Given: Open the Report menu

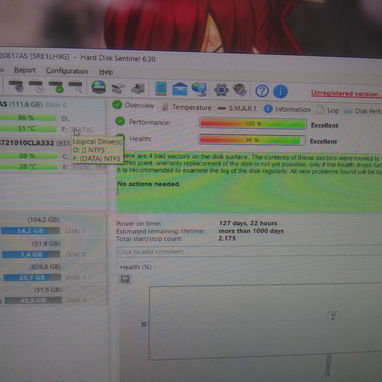Looking at the screenshot, I should coord(25,70).
